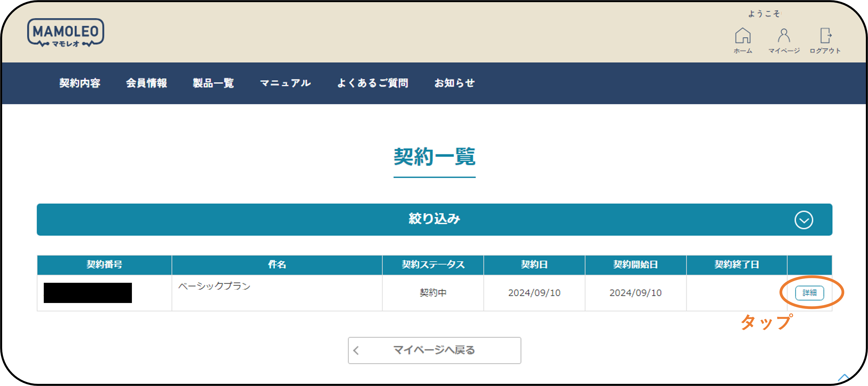Click the scroll-to-top arrow icon
868x386 pixels.
click(843, 377)
